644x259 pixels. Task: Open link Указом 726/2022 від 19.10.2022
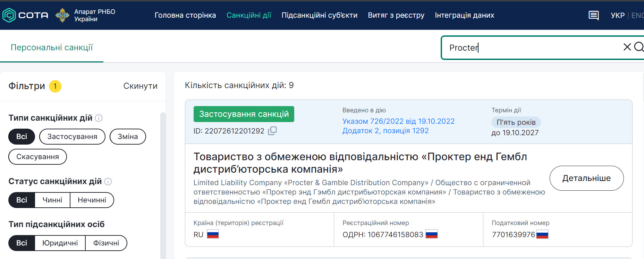tap(398, 121)
